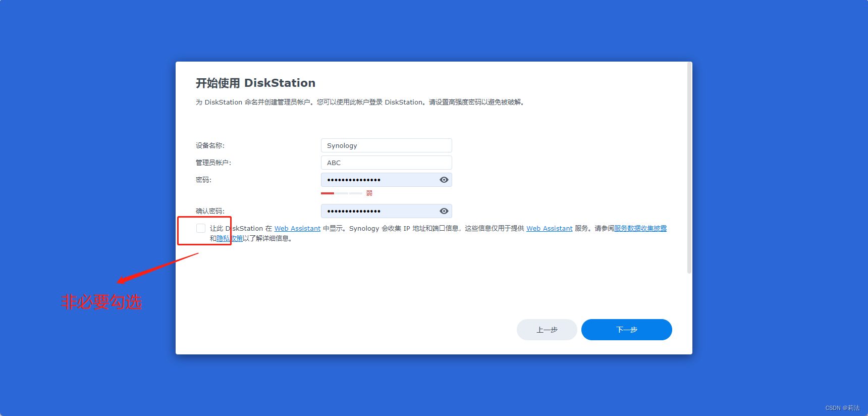Open the second Web Assistant link after 提供

tap(550, 229)
